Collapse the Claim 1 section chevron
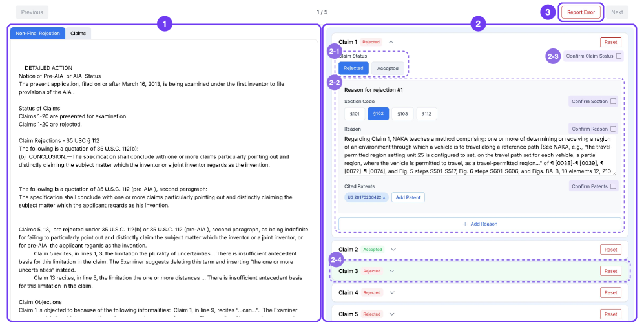Image resolution: width=644 pixels, height=322 pixels. pyautogui.click(x=391, y=42)
